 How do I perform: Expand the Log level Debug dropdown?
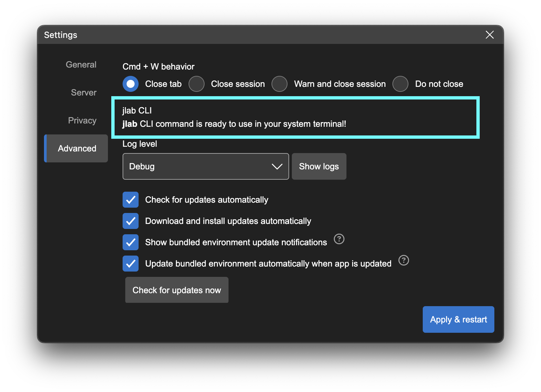tap(206, 166)
